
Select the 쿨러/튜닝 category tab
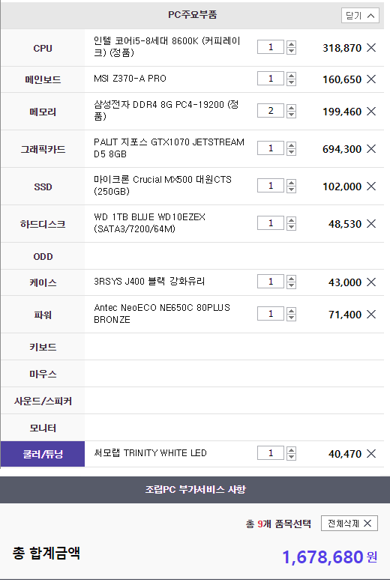click(43, 454)
